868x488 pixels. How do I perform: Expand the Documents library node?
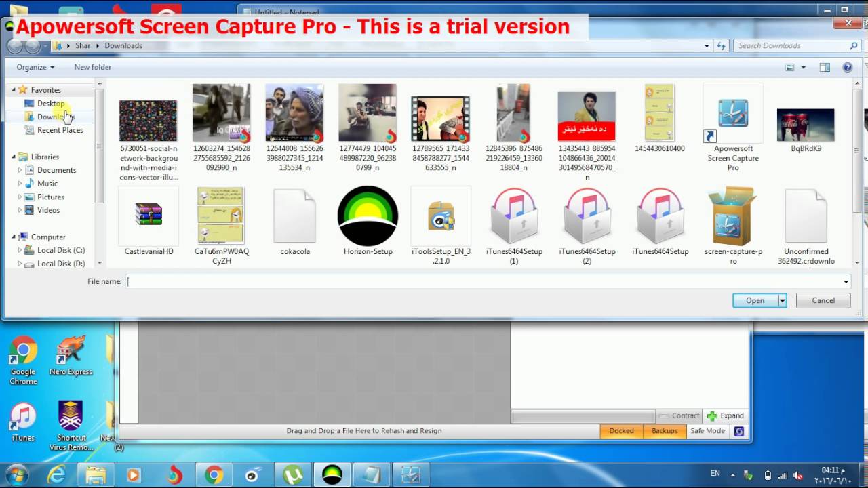click(x=20, y=170)
